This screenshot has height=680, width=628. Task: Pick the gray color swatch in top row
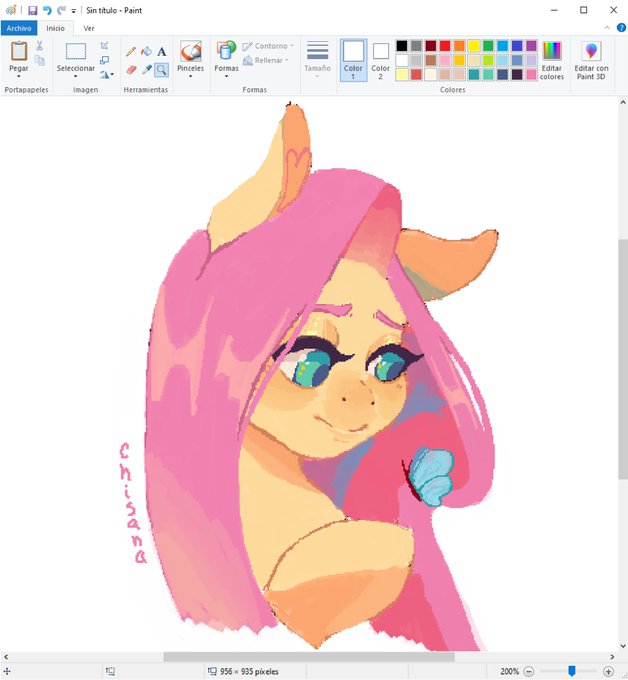pos(416,46)
